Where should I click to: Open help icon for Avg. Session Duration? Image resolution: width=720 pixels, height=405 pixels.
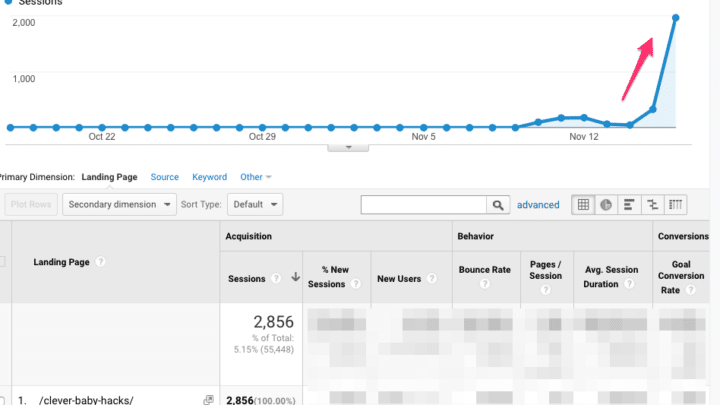(629, 284)
